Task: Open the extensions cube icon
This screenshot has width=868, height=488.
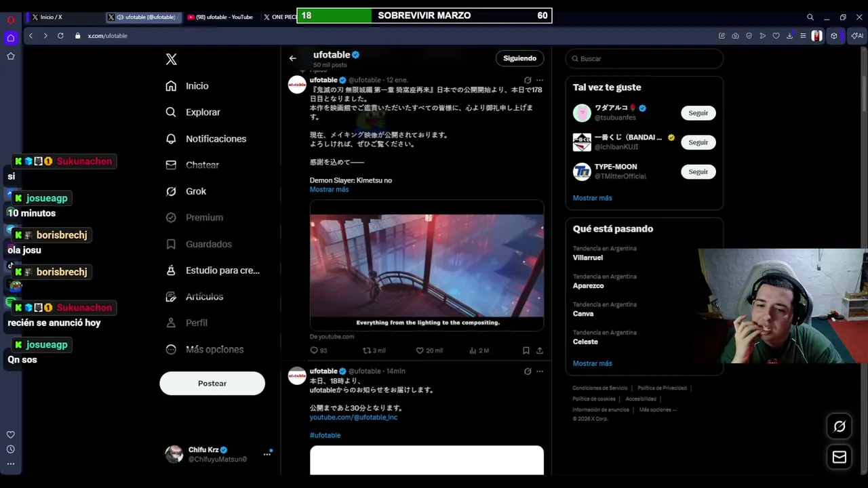Action: pos(834,36)
